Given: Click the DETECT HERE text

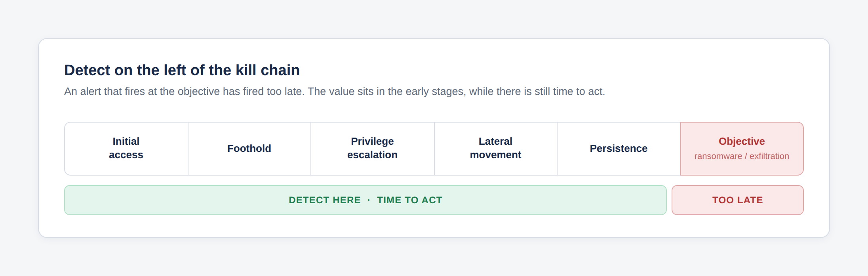Looking at the screenshot, I should click(x=325, y=200).
